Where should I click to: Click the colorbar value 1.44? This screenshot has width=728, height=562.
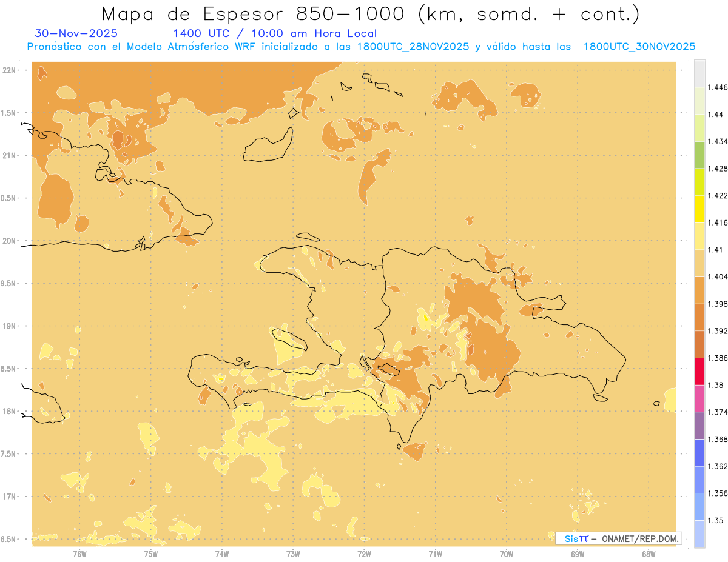point(716,114)
